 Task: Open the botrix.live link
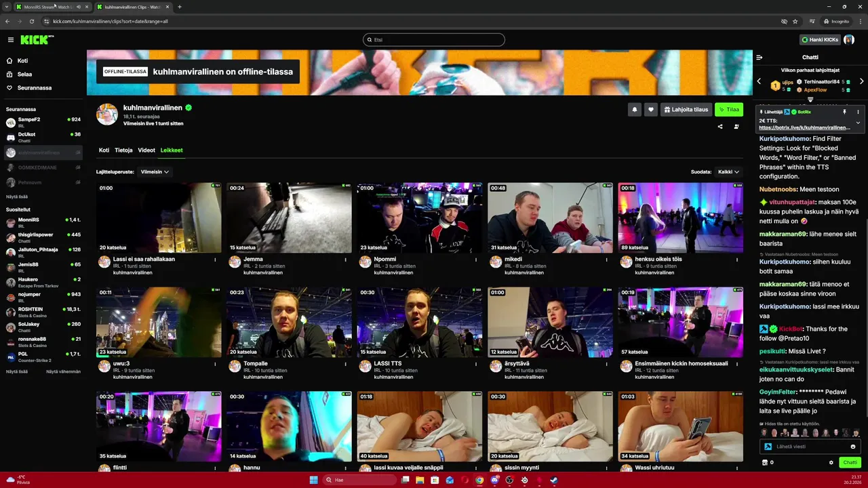point(804,127)
